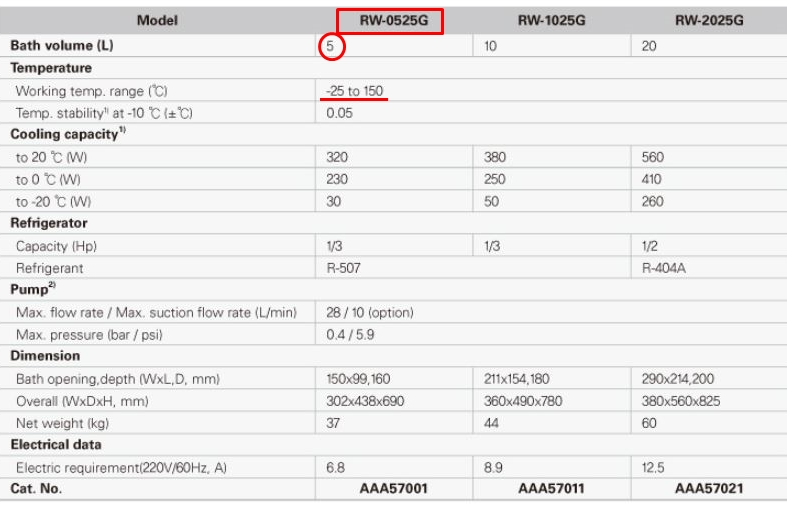Click the R-507 refrigerant cell
The width and height of the screenshot is (787, 511).
point(343,267)
